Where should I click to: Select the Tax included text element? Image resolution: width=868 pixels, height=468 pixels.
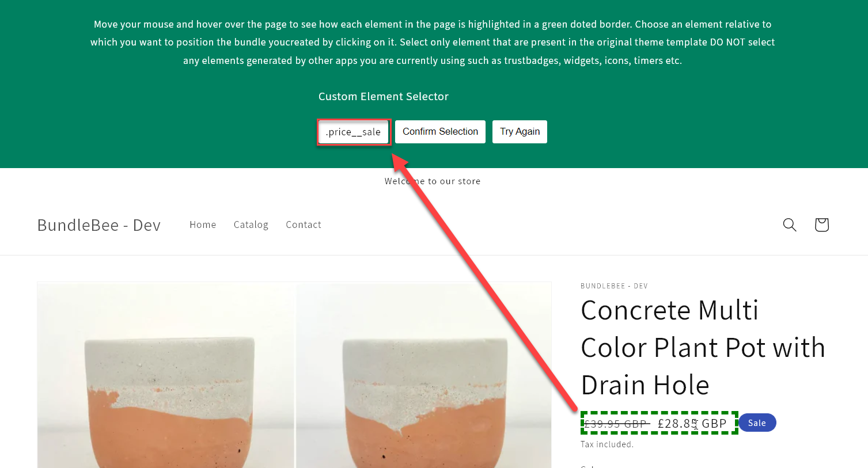point(607,444)
